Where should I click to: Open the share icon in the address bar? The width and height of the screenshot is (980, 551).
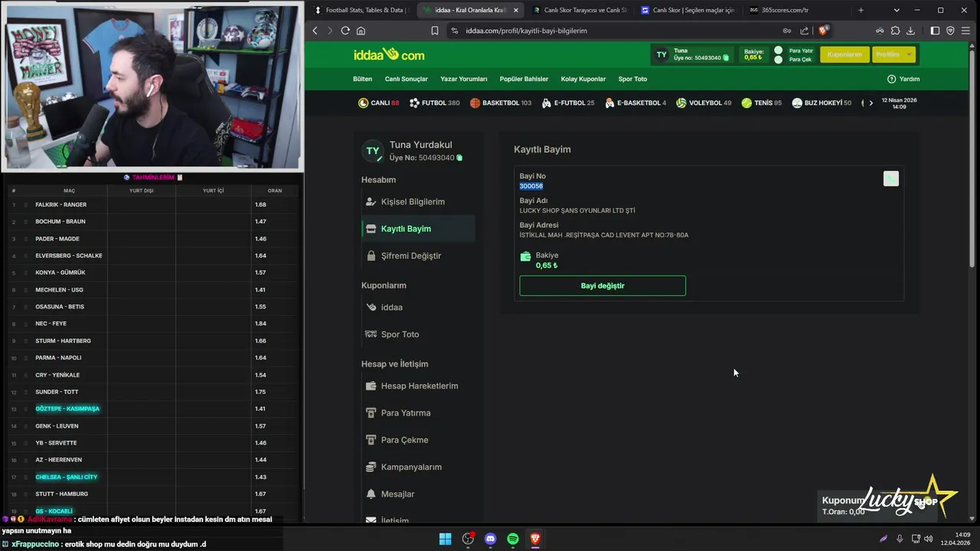[x=805, y=31]
